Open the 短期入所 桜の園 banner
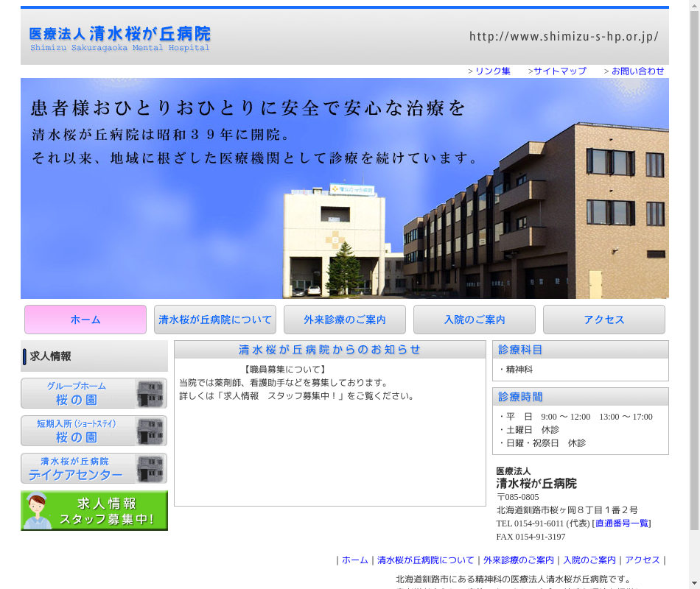The width and height of the screenshot is (700, 589). click(x=94, y=431)
